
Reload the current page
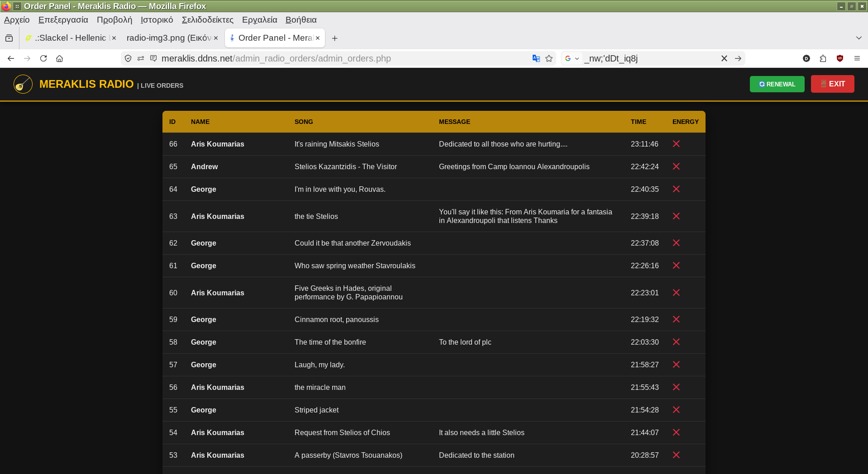click(43, 58)
